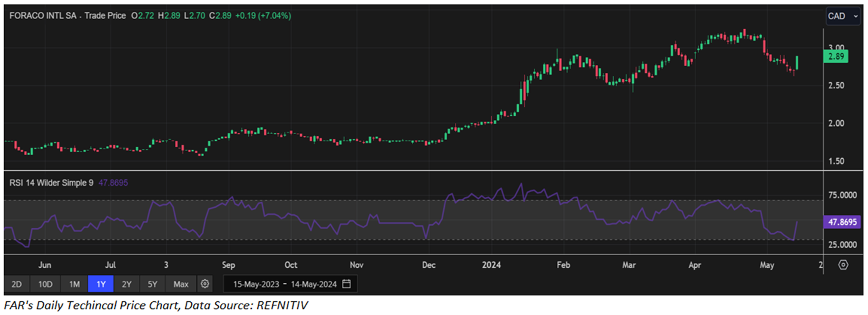Select the 5Y time range
Screen dimensions: 868x315
[152, 283]
